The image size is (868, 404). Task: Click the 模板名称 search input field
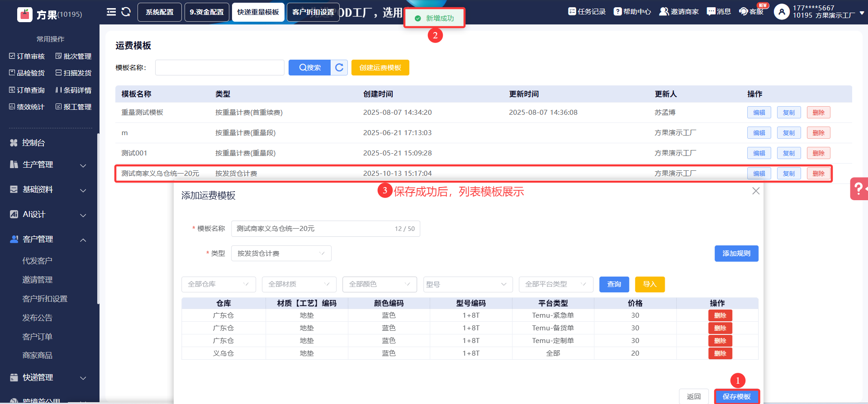pos(220,67)
